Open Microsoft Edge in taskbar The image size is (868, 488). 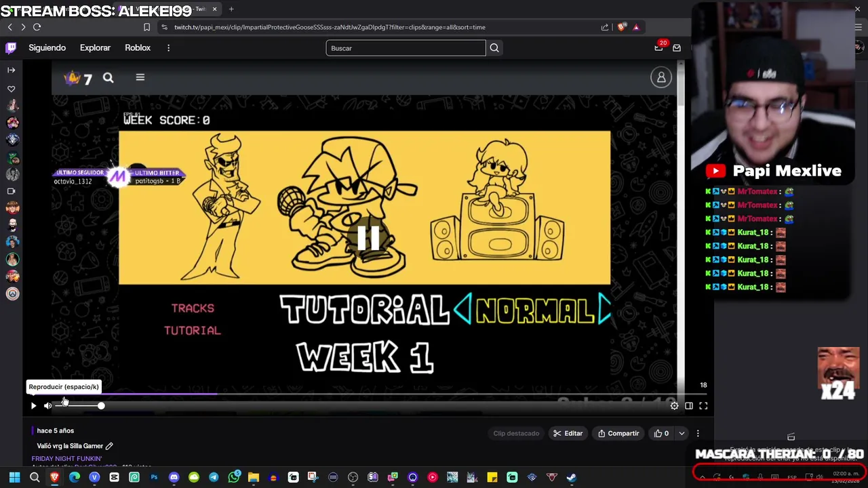[75, 477]
